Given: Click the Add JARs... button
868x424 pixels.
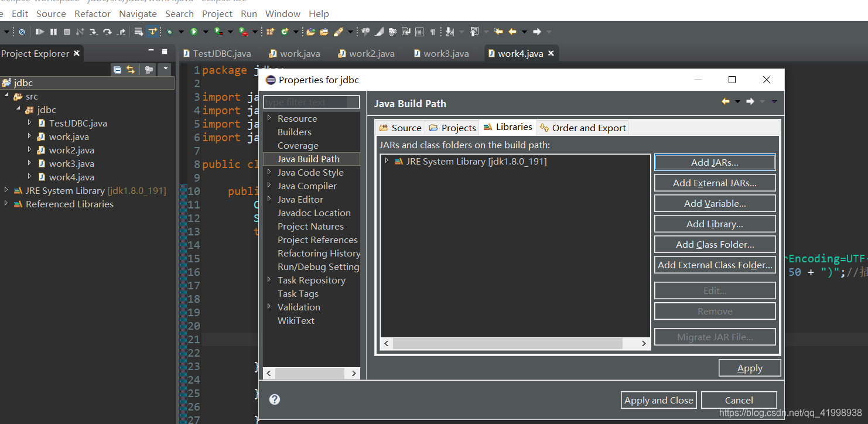Looking at the screenshot, I should click(715, 162).
